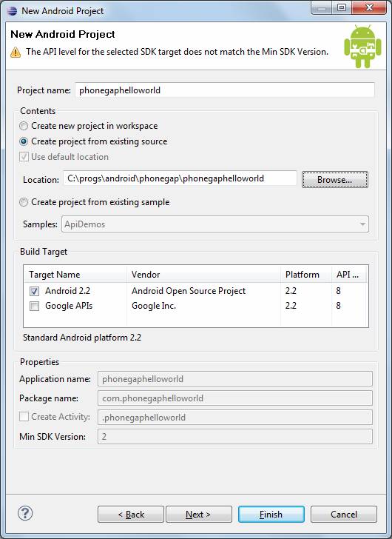Click the green Android robot logo
The height and width of the screenshot is (539, 392).
363,46
